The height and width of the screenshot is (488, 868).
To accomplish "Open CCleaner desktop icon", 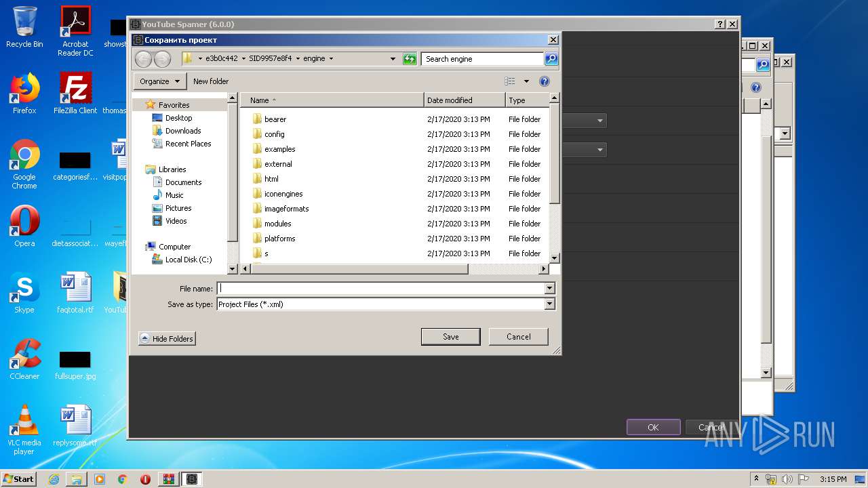I will point(24,359).
